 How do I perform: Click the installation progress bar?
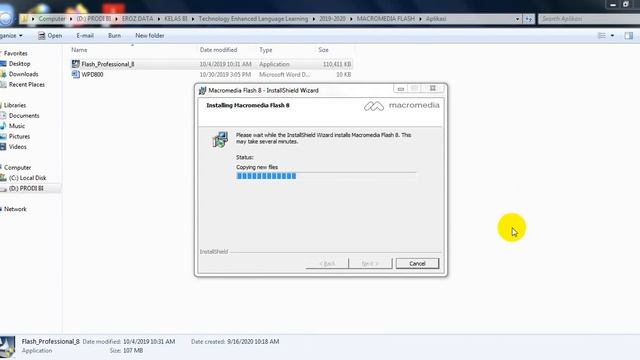pyautogui.click(x=326, y=176)
